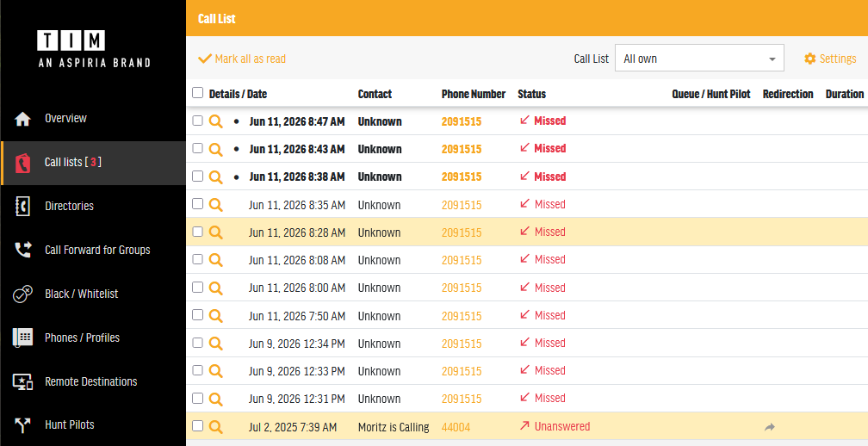The width and height of the screenshot is (868, 446).
Task: Check the box for the 8:35 AM call
Action: point(198,204)
